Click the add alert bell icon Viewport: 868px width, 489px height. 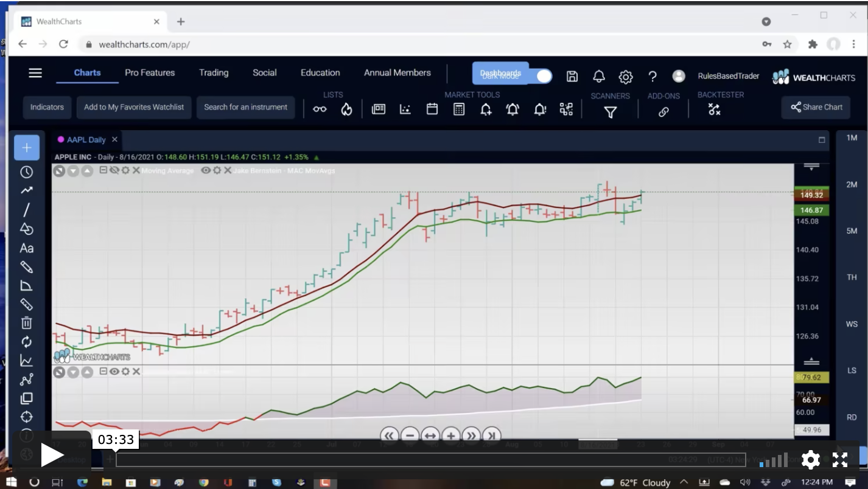pyautogui.click(x=486, y=109)
